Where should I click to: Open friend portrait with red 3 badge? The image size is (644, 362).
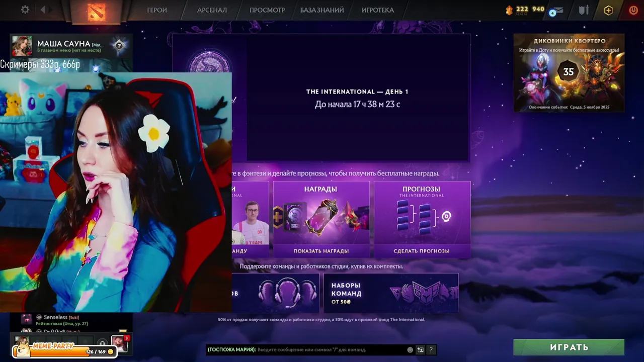119,343
